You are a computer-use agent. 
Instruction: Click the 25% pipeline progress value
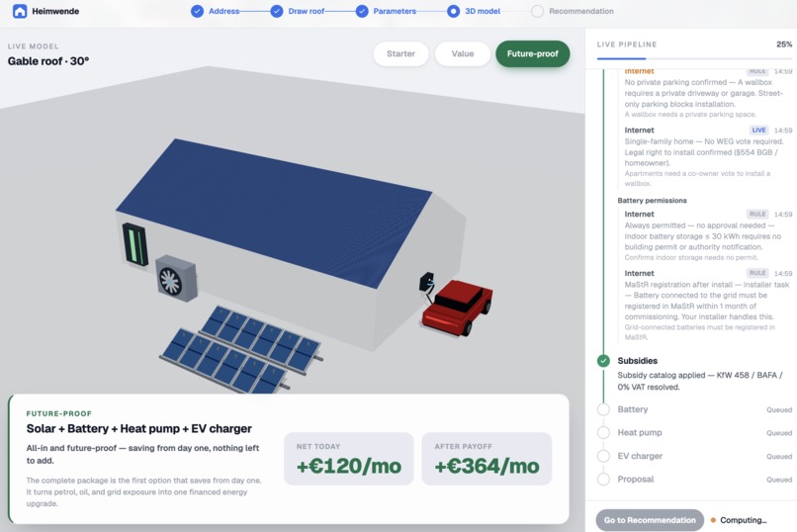point(784,44)
